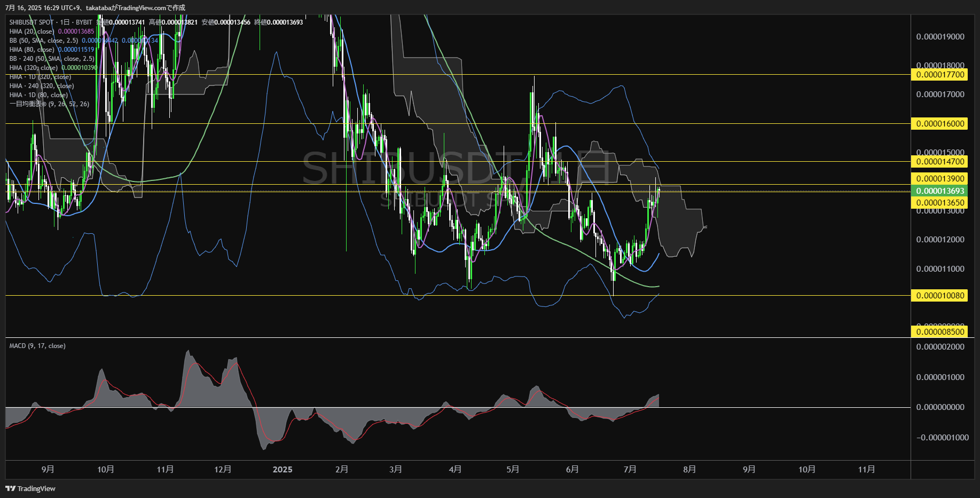
Task: Click MACD axis value −0.000001000
Action: click(x=942, y=438)
